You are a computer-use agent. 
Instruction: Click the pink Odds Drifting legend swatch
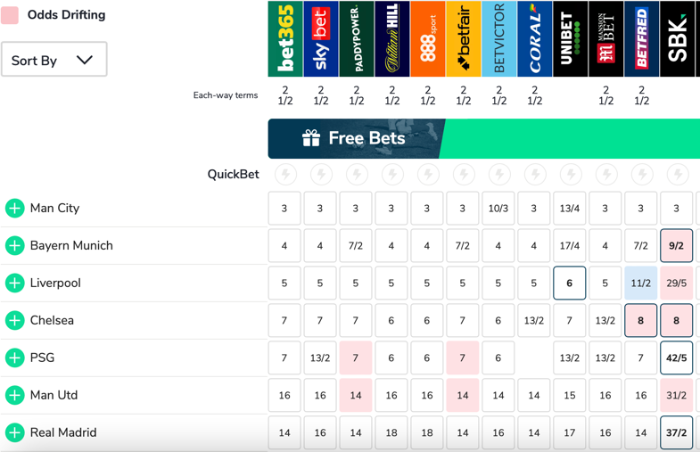(9, 15)
